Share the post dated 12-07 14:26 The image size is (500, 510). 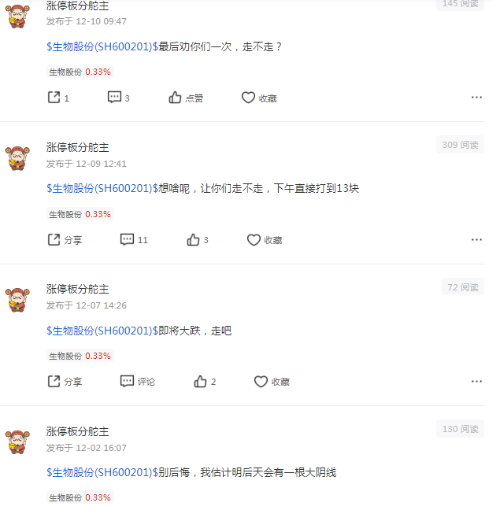click(x=65, y=381)
